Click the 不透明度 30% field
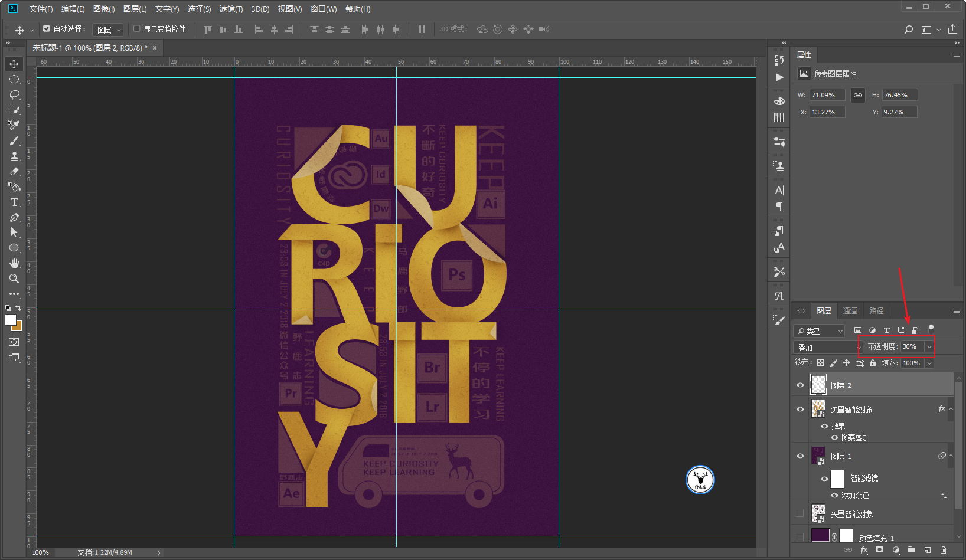Screen dimensions: 966x560 (912, 347)
